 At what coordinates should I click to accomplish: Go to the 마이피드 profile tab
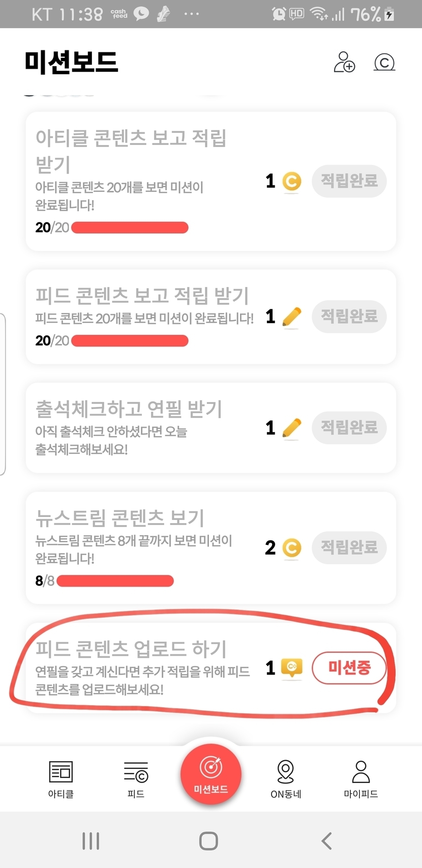pos(361,778)
